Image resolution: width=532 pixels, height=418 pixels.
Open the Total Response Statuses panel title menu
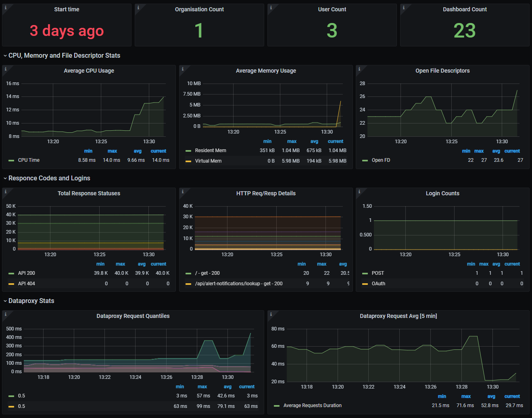click(89, 194)
